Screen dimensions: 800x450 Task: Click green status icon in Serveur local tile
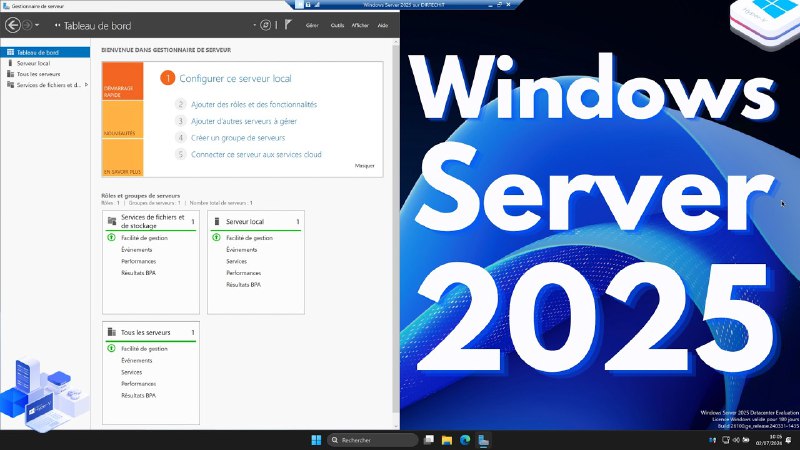pos(216,237)
